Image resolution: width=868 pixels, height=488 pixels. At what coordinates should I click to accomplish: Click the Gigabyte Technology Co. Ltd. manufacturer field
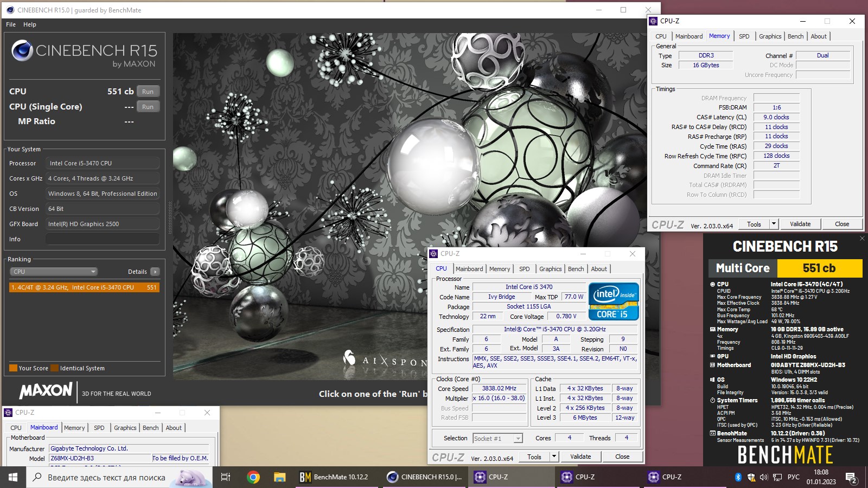[129, 448]
